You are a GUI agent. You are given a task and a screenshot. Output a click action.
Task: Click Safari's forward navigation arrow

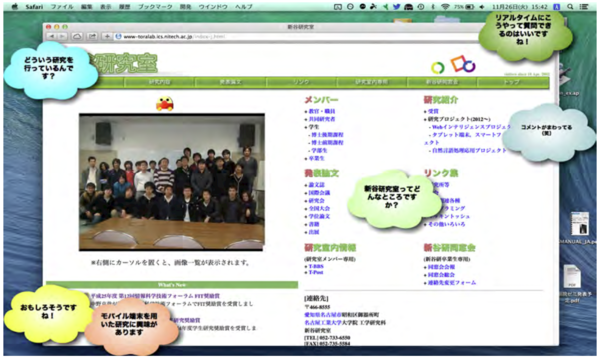pos(62,36)
